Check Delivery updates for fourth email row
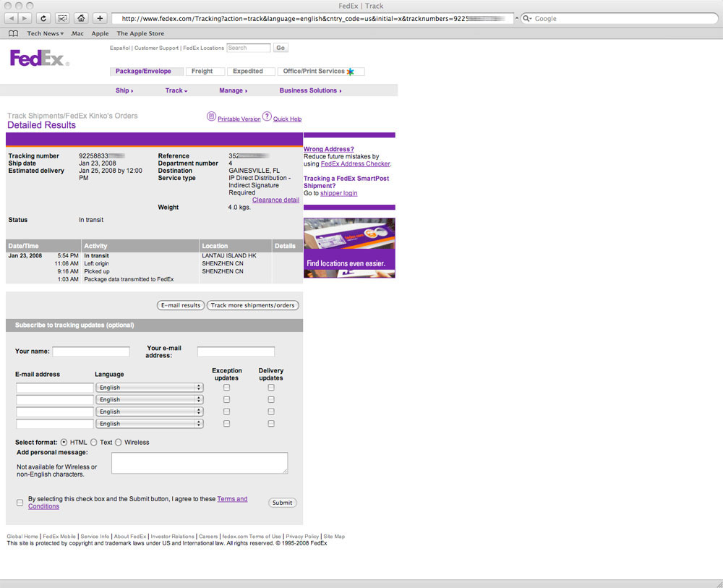Screen dimensions: 723x588 click(x=271, y=423)
